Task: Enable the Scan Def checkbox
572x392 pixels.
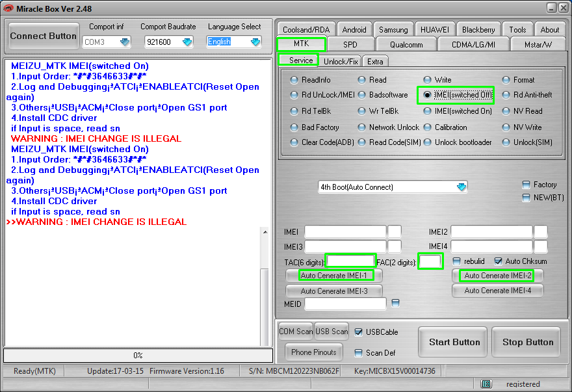Action: [359, 353]
